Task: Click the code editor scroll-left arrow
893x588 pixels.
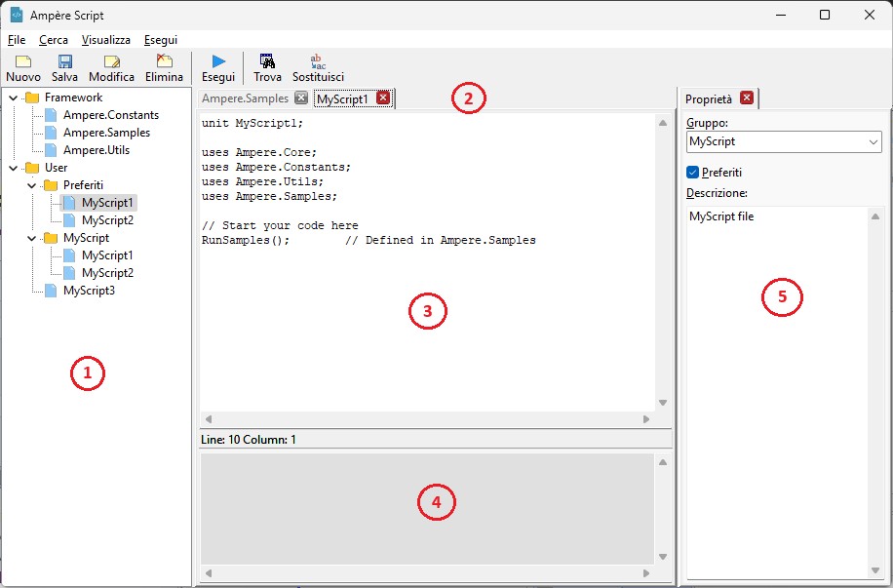Action: tap(209, 419)
